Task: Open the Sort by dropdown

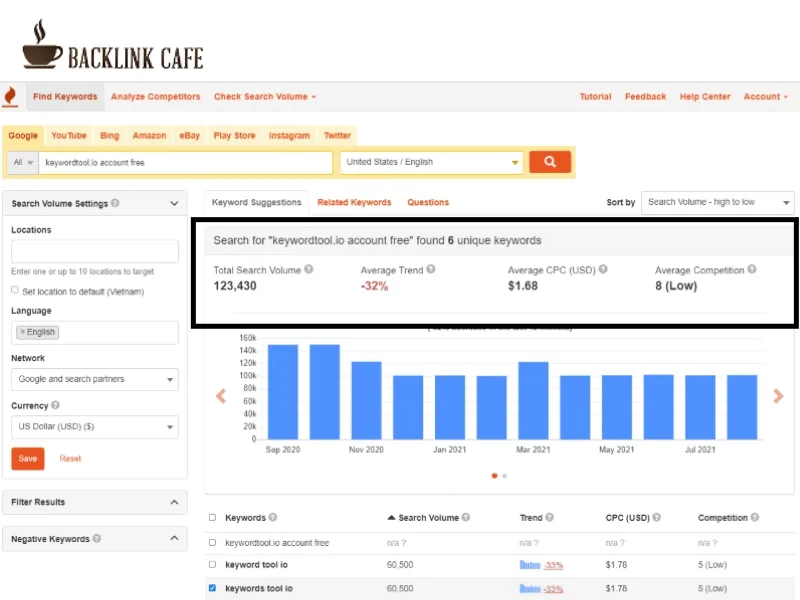Action: click(717, 202)
